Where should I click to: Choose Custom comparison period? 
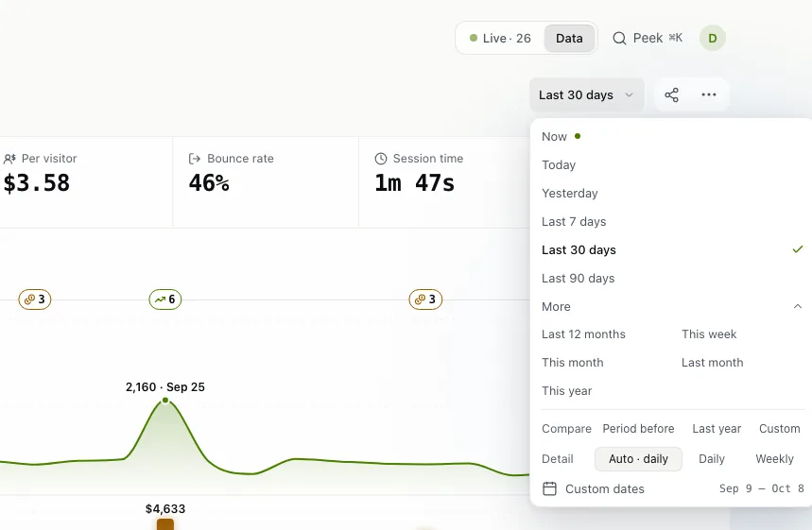pyautogui.click(x=779, y=429)
